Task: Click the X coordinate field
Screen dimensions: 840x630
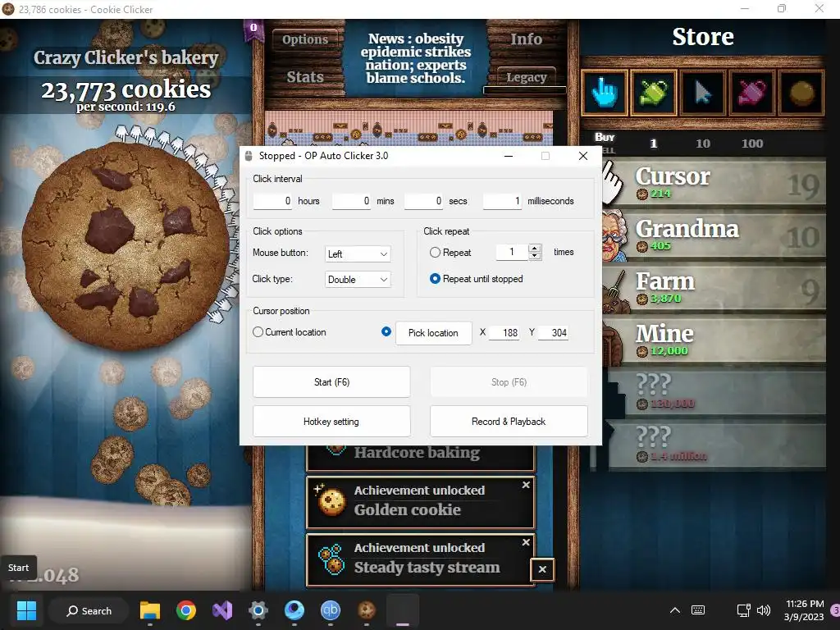Action: tap(504, 333)
